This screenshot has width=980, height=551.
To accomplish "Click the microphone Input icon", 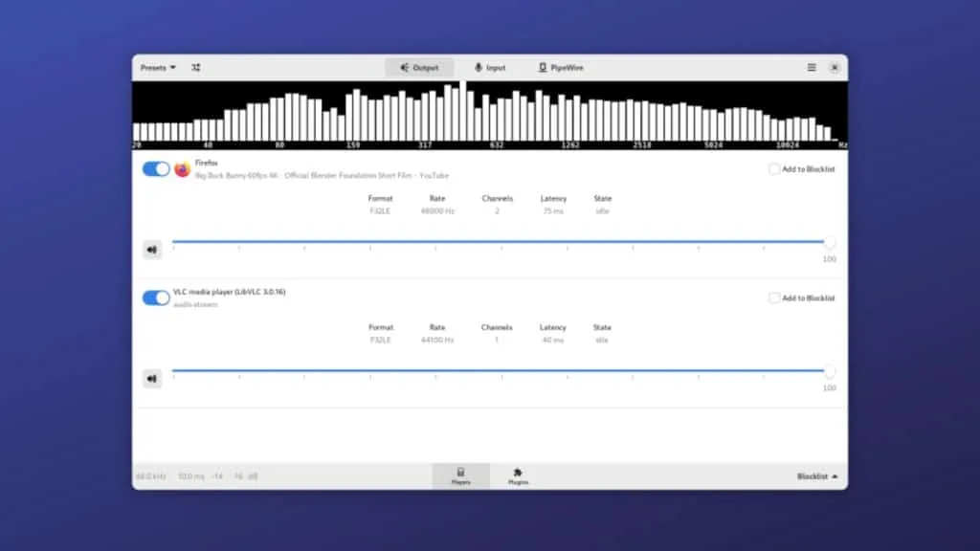I will tap(479, 68).
